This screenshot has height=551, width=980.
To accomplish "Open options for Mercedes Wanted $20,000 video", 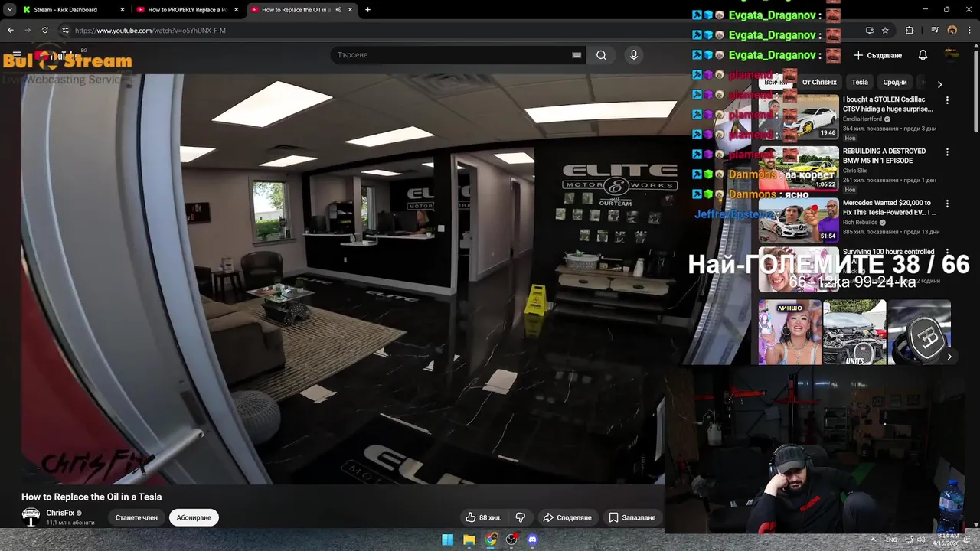I will coord(947,204).
